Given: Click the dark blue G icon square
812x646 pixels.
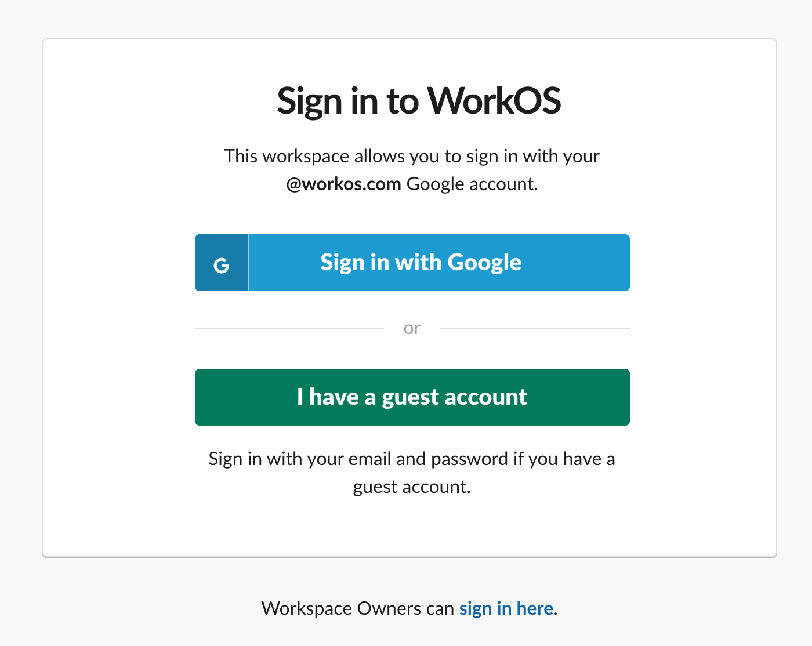Looking at the screenshot, I should (221, 262).
